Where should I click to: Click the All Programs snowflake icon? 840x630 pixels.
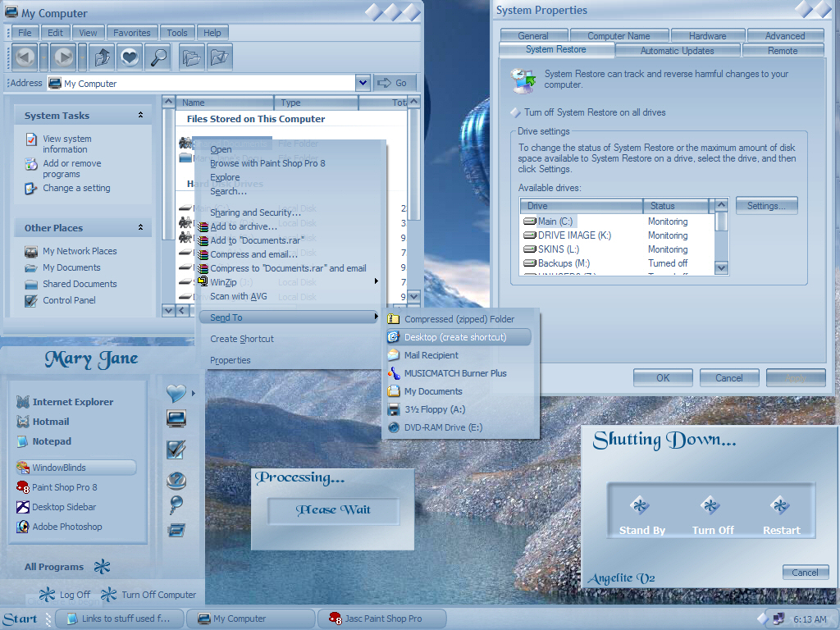tap(102, 566)
